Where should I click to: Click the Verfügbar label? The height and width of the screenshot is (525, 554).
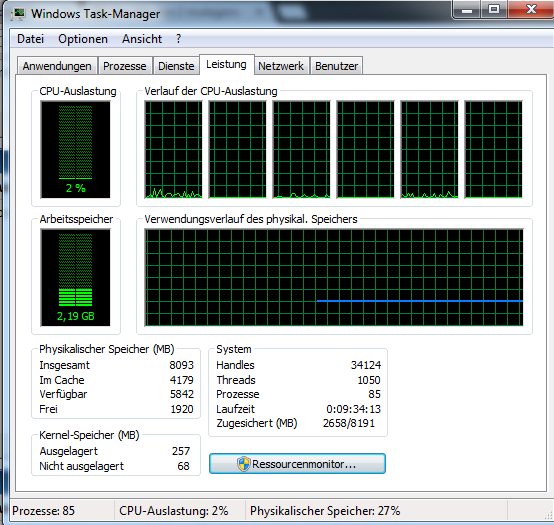point(63,394)
